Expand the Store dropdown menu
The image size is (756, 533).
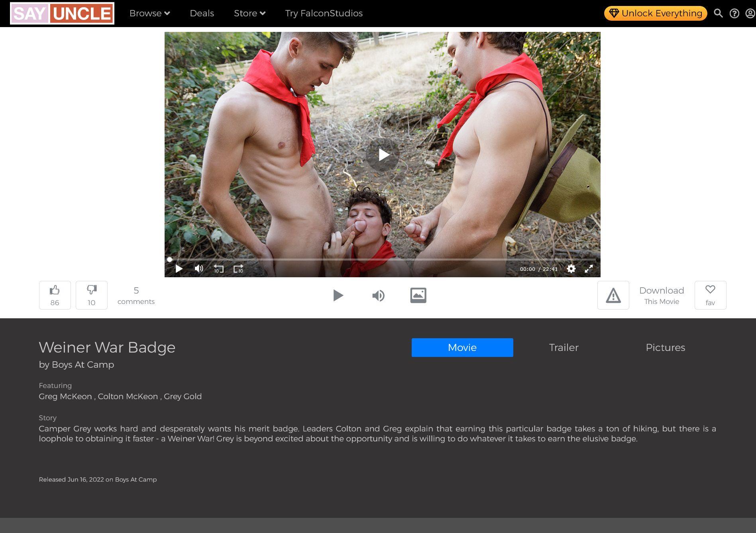249,14
